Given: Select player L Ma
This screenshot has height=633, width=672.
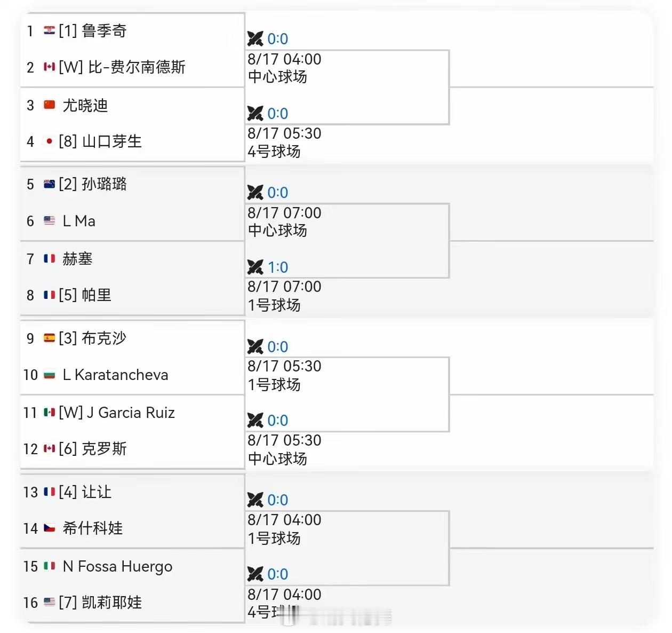Looking at the screenshot, I should coord(79,221).
